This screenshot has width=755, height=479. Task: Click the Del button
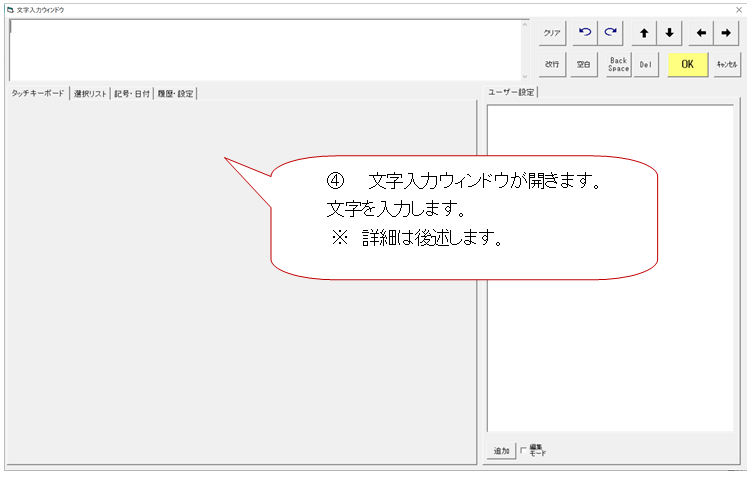click(645, 64)
